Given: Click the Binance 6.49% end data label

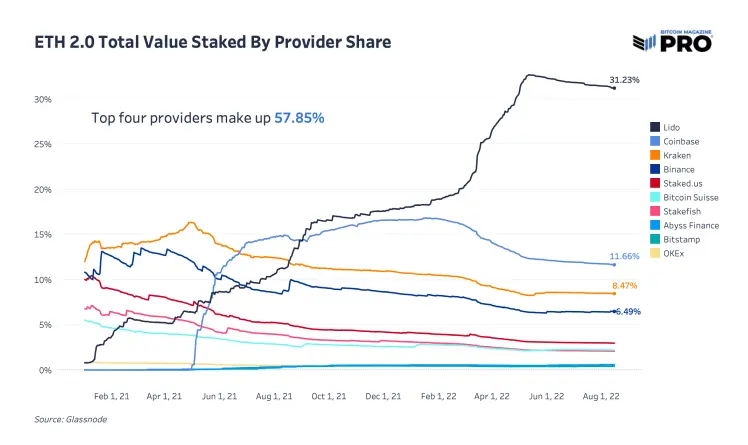Looking at the screenshot, I should pyautogui.click(x=628, y=311).
